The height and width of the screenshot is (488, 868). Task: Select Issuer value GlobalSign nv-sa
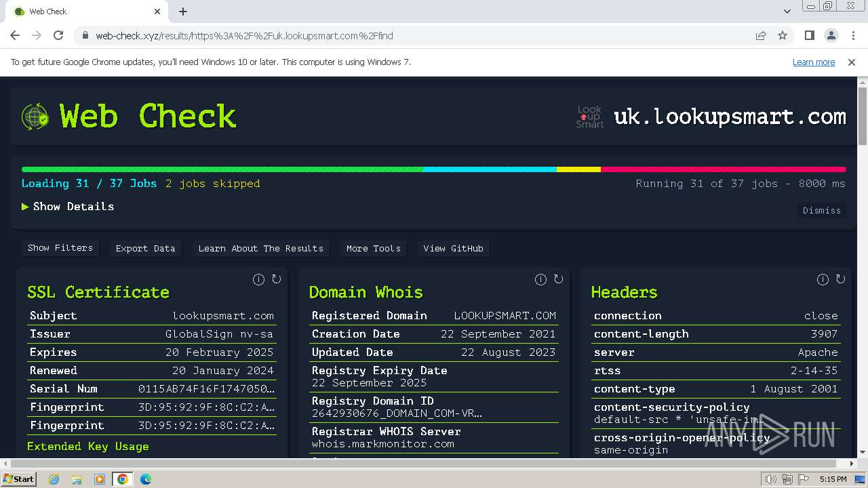219,334
